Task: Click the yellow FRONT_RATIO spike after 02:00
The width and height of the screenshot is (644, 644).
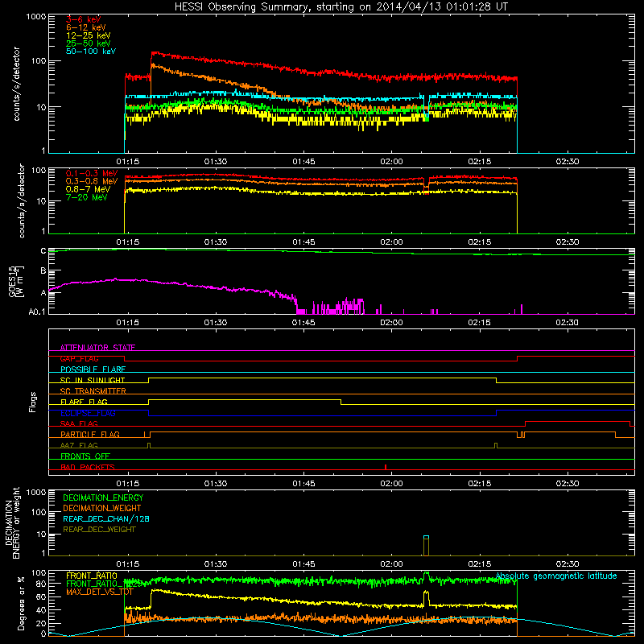Action: coord(426,597)
